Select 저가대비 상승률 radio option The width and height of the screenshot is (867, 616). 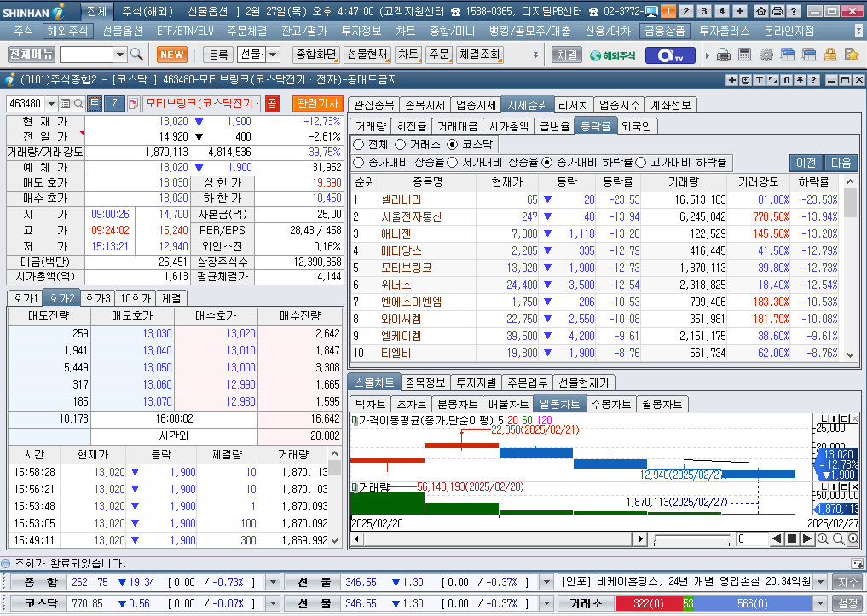(453, 163)
